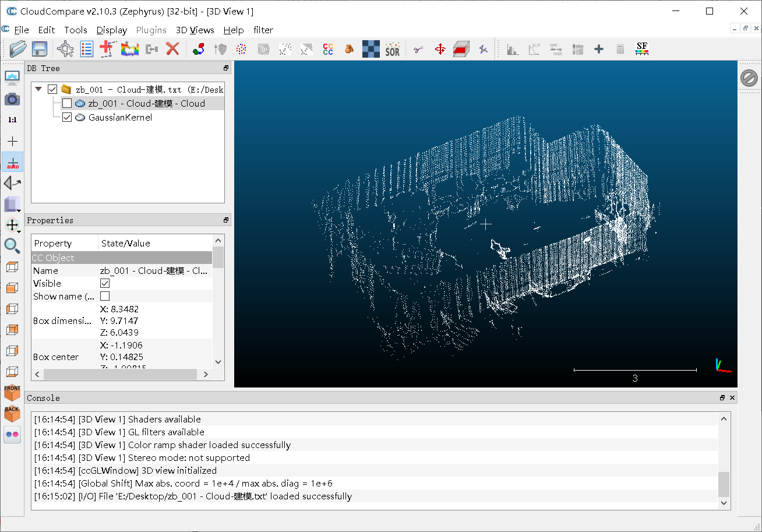Activate the scissors segment tool
Image resolution: width=762 pixels, height=532 pixels.
(x=418, y=50)
